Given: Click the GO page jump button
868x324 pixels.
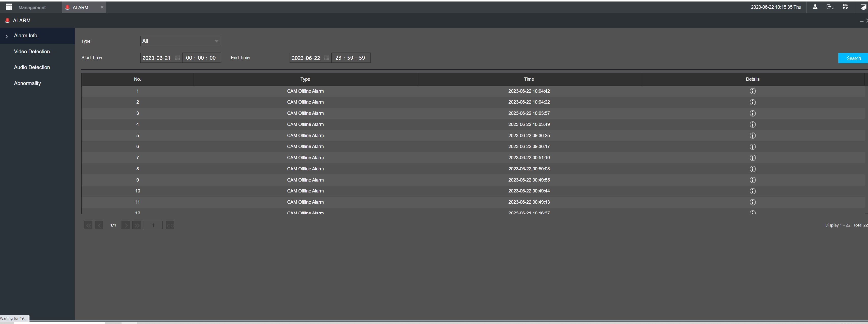Looking at the screenshot, I should click(x=170, y=225).
